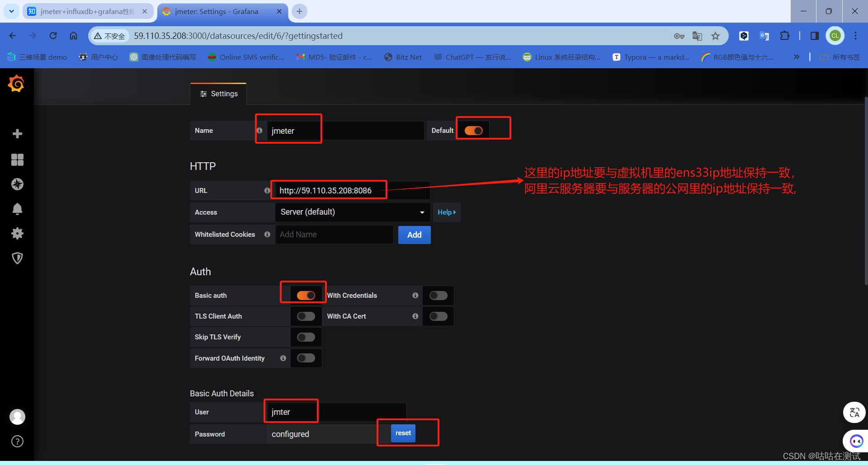
Task: Open the Create plus menu in sidebar
Action: pos(17,134)
